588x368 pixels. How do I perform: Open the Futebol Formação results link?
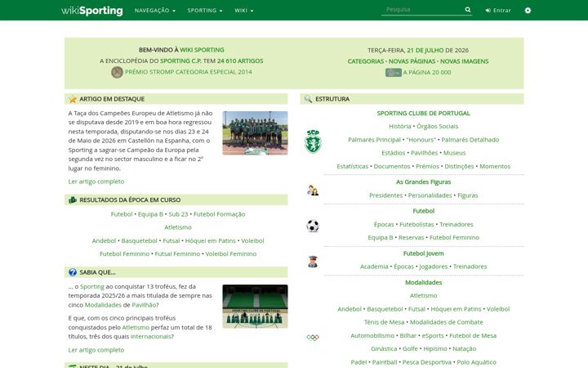[x=220, y=214]
